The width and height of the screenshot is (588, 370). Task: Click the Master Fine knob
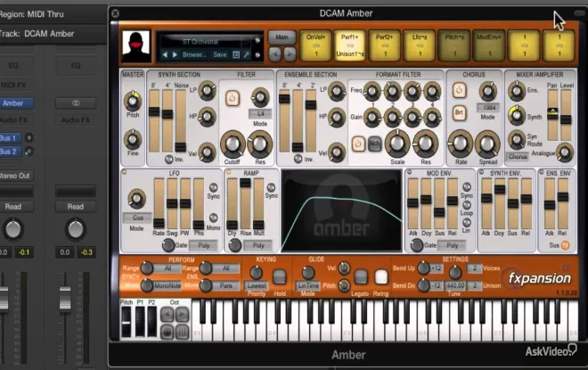point(133,140)
